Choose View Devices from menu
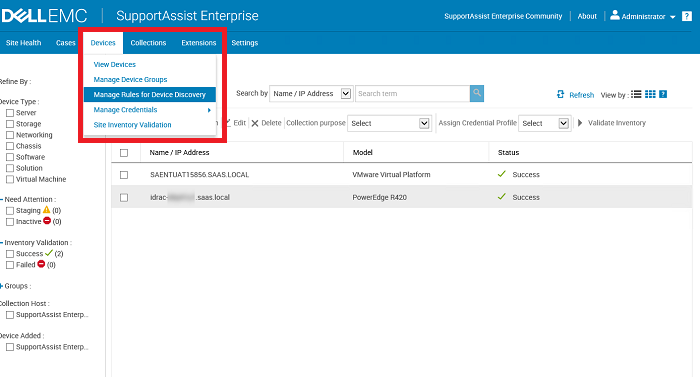 115,64
